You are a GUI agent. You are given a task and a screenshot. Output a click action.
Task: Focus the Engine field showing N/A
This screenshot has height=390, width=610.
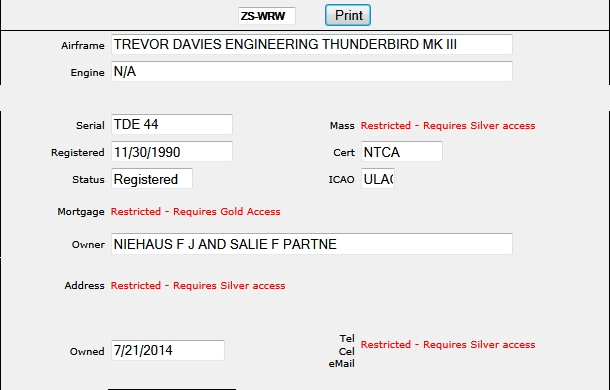pos(312,71)
